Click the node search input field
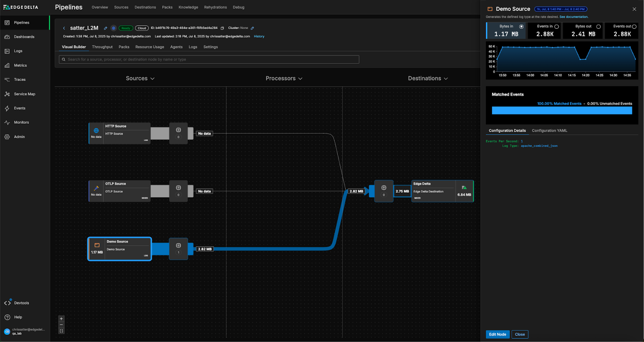The image size is (644, 342). tap(209, 60)
